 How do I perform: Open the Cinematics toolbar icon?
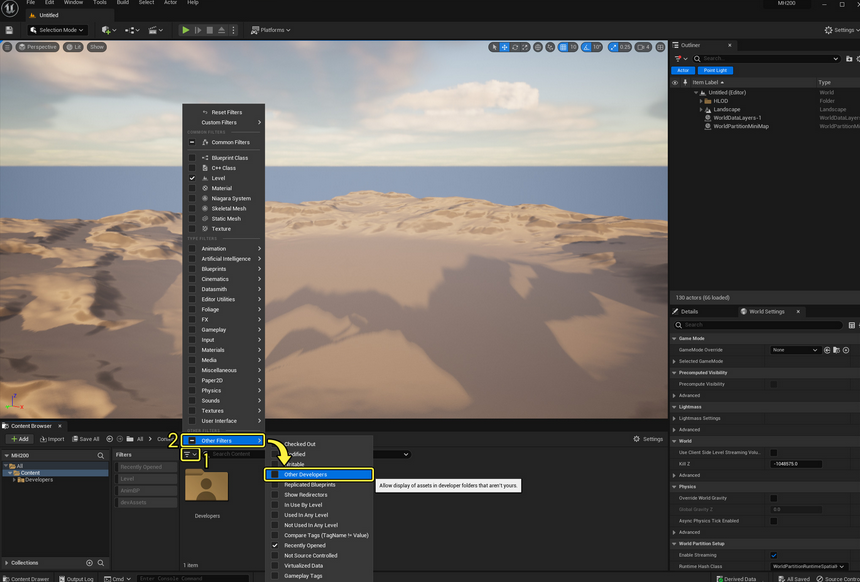click(x=153, y=29)
